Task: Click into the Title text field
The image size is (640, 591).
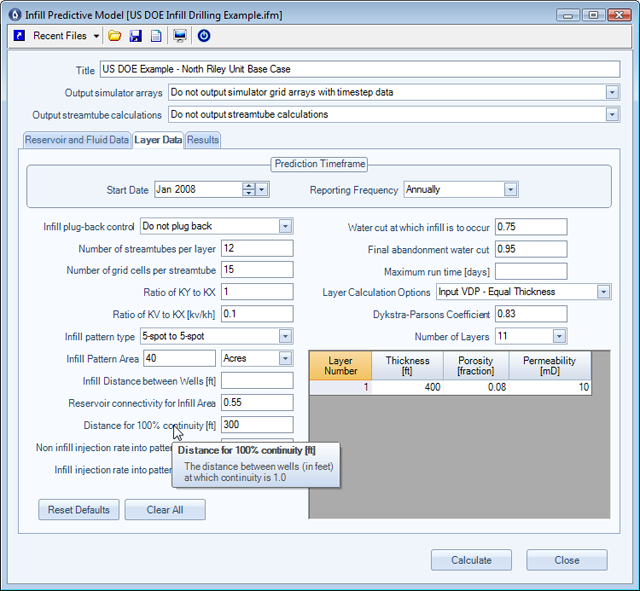Action: pyautogui.click(x=360, y=69)
